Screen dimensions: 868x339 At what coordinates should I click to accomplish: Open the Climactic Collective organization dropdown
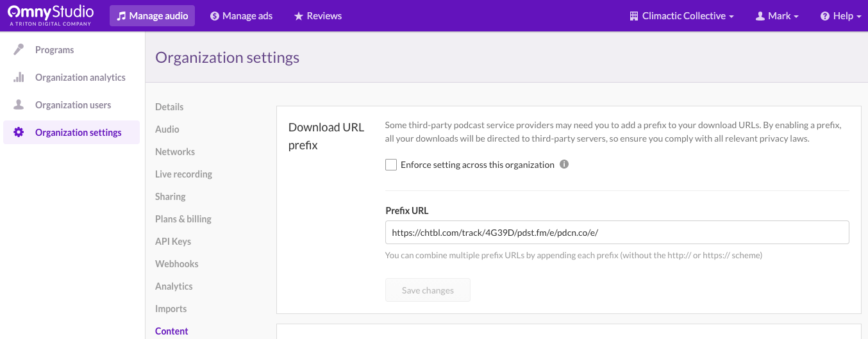[x=681, y=16]
